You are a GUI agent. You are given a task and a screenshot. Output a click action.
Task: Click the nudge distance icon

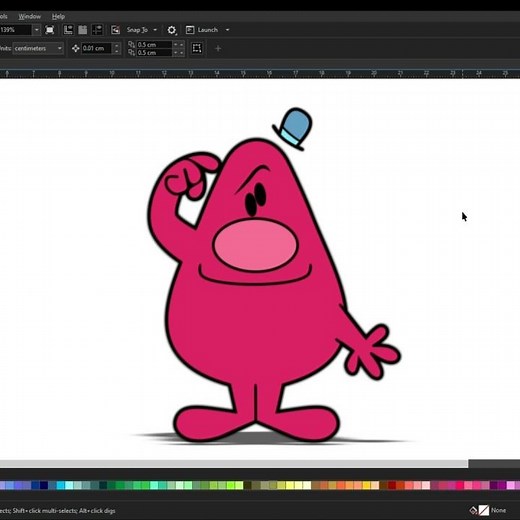tap(76, 48)
